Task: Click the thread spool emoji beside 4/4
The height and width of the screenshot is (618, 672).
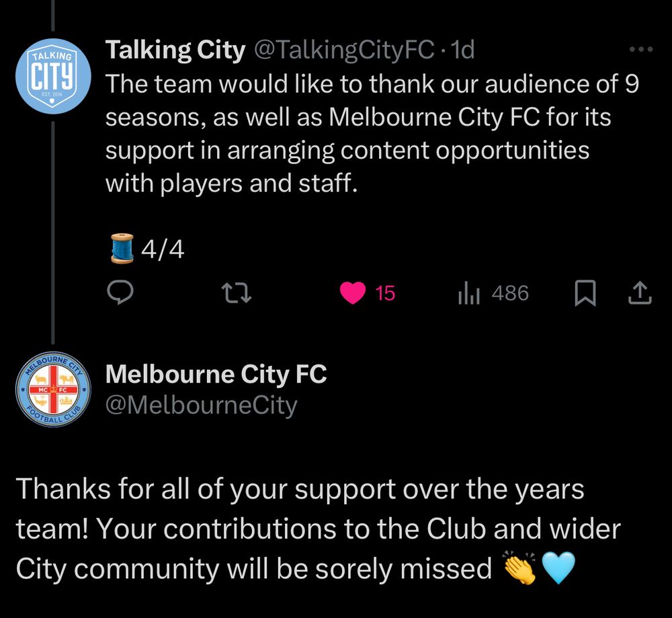Action: pos(122,249)
